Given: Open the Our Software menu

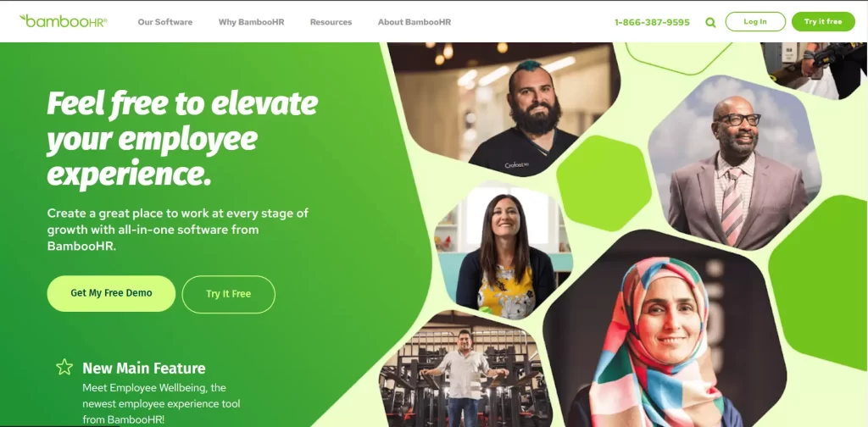Looking at the screenshot, I should tap(165, 22).
